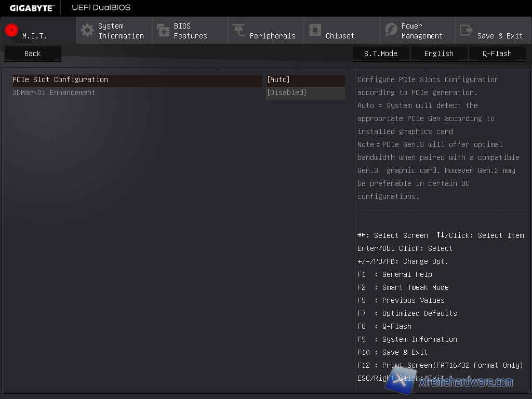532x399 pixels.
Task: Open the PCIe Slot Configuration Auto dropdown
Action: coord(305,80)
